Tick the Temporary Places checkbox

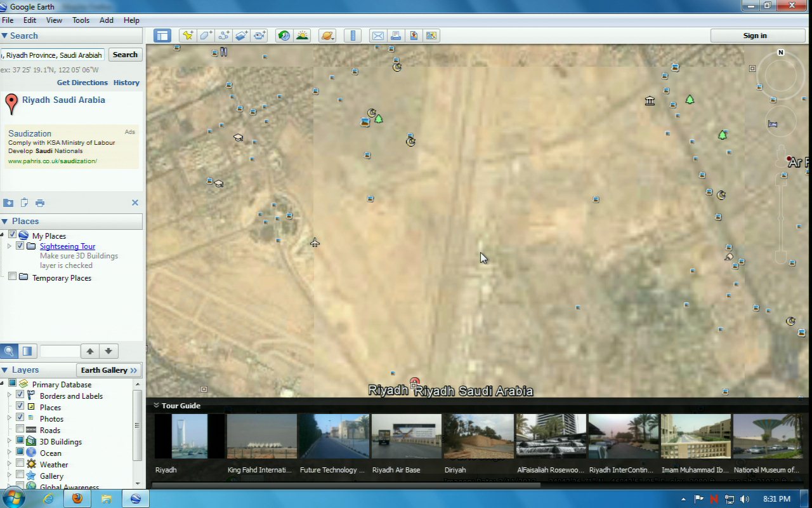pos(12,277)
